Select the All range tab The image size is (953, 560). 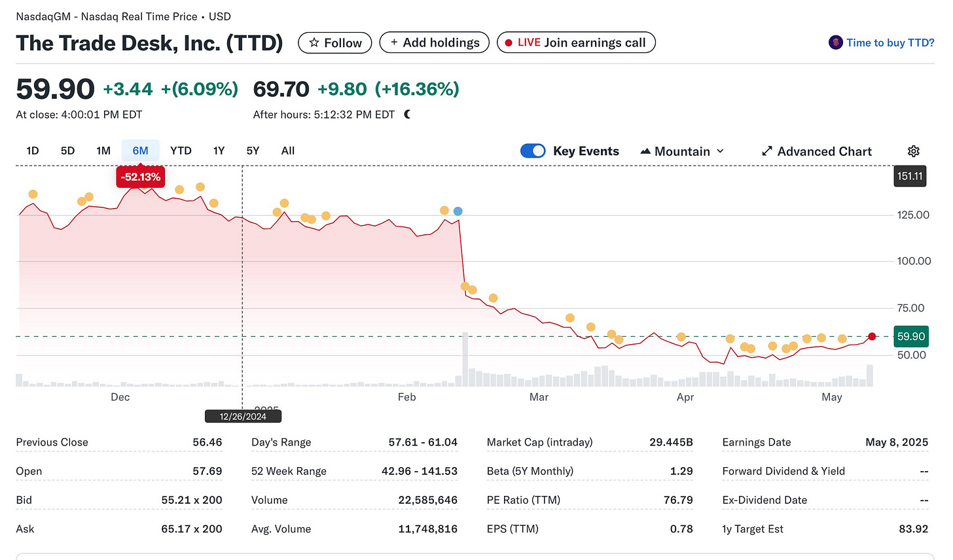[288, 150]
